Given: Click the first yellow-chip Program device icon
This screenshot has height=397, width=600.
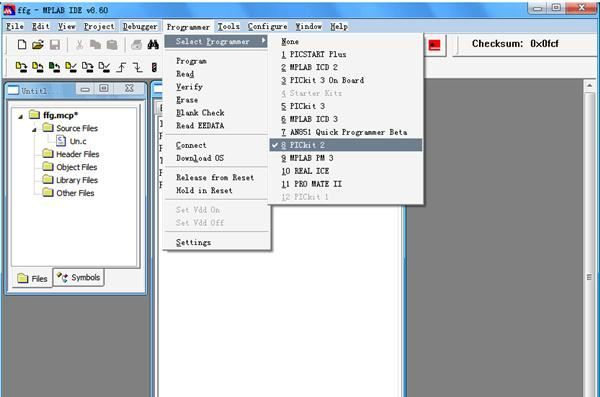Looking at the screenshot, I should 21,67.
